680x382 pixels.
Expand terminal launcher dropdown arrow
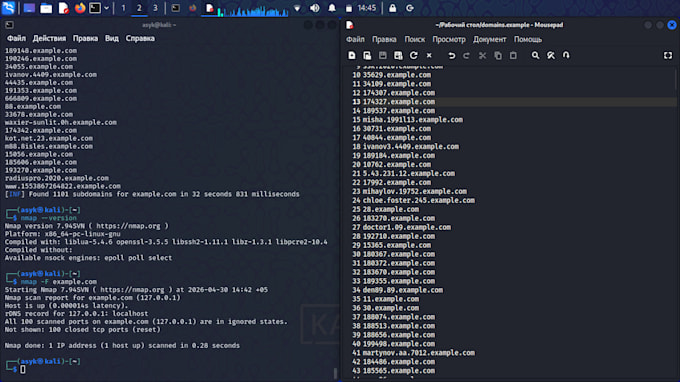(x=106, y=8)
